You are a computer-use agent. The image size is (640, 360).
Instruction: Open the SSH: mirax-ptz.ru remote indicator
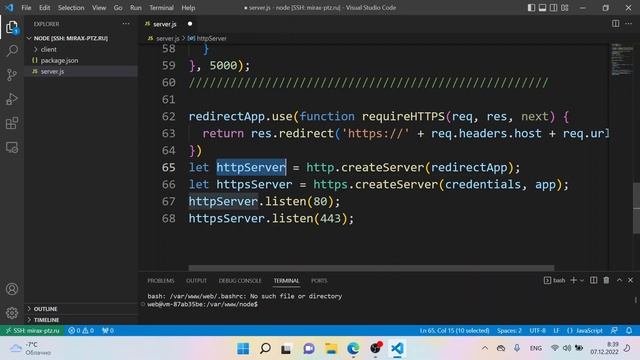pyautogui.click(x=32, y=331)
